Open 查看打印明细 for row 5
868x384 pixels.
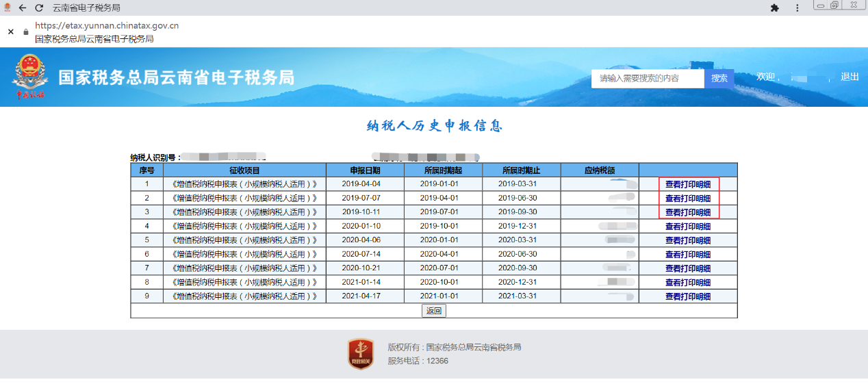point(688,240)
